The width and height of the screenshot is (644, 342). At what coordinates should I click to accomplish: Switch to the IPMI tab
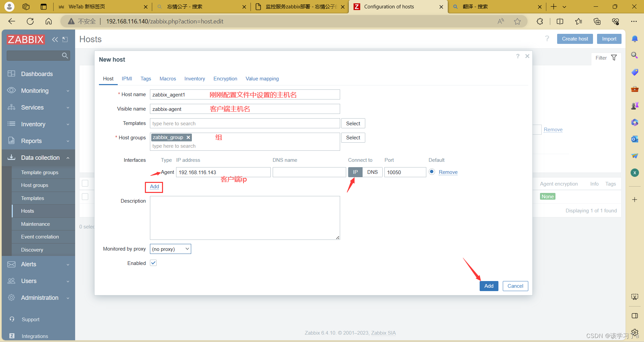click(127, 79)
